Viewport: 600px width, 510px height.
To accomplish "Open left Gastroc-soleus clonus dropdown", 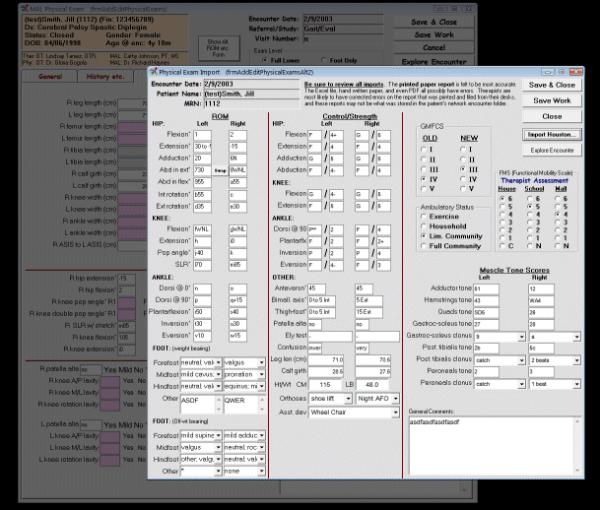I will coord(522,337).
